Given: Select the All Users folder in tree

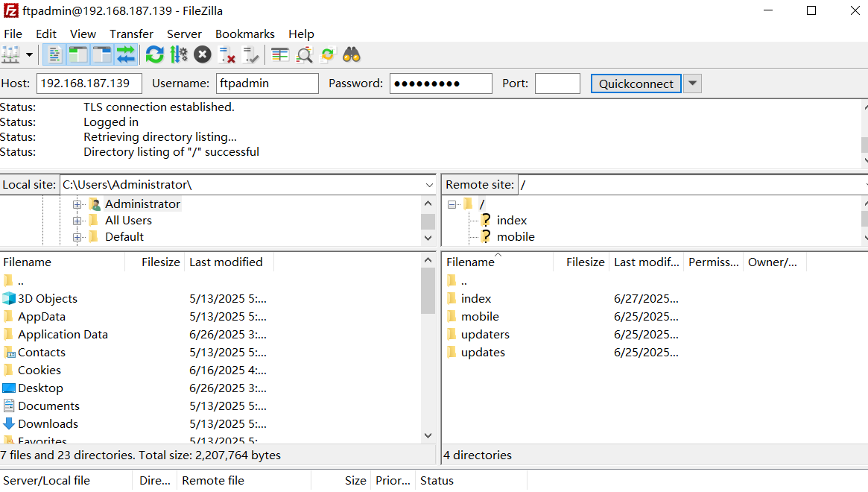Looking at the screenshot, I should point(128,221).
